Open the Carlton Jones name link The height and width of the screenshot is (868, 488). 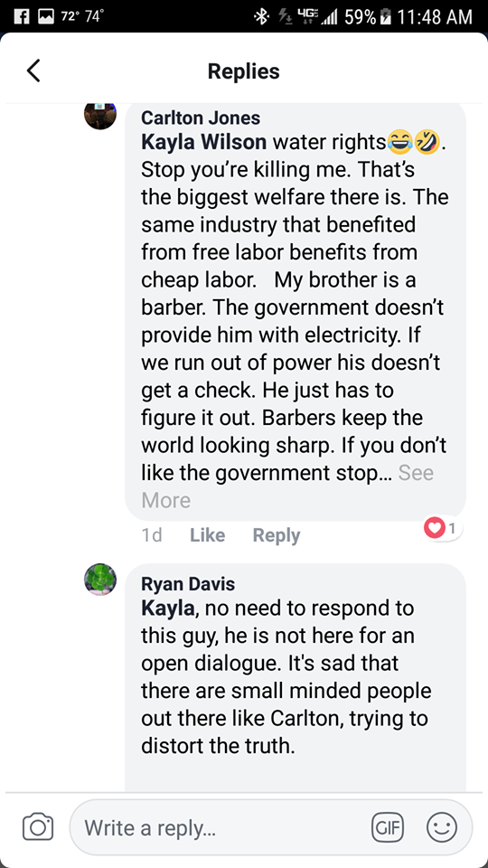[201, 118]
